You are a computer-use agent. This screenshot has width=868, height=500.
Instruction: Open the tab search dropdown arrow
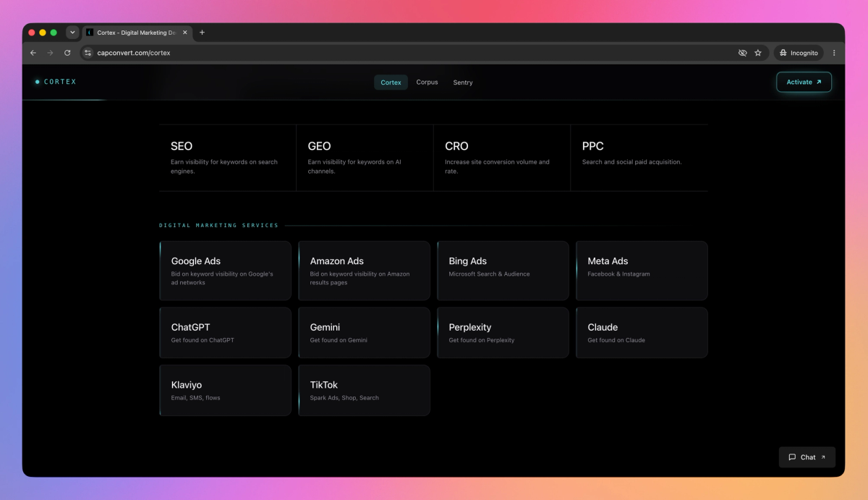tap(72, 33)
